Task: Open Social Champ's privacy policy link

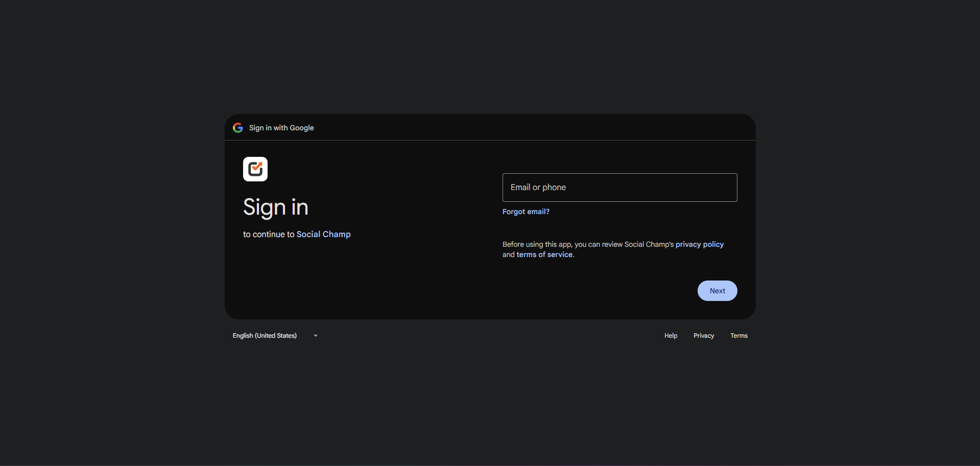Action: point(699,244)
